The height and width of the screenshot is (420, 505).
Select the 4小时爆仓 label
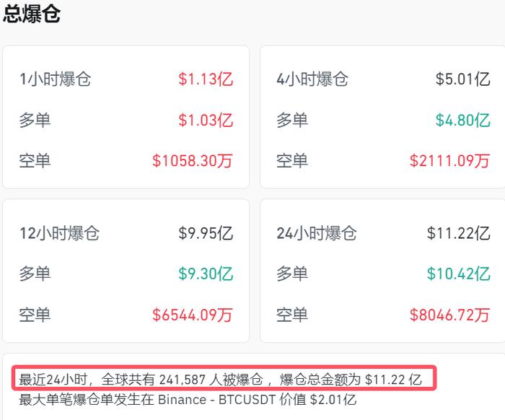pos(312,79)
